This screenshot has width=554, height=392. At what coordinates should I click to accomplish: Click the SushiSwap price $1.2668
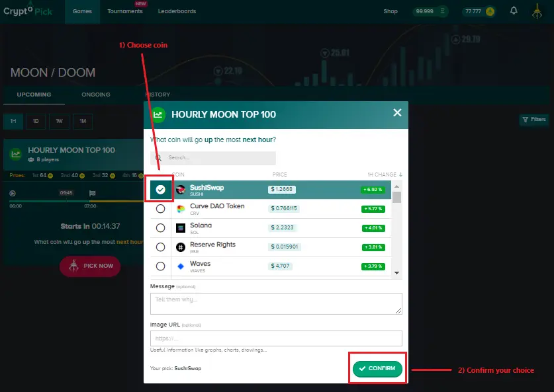point(281,190)
